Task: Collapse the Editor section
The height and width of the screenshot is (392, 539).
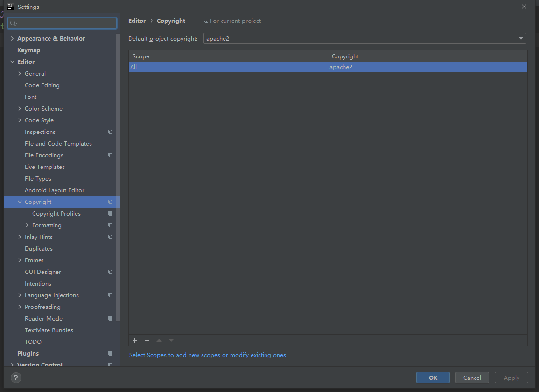Action: coord(13,62)
